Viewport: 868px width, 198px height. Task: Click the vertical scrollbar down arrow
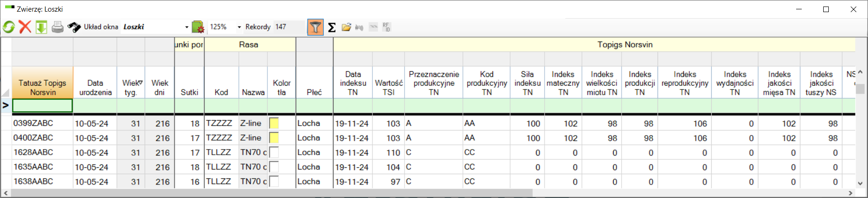coord(860,184)
